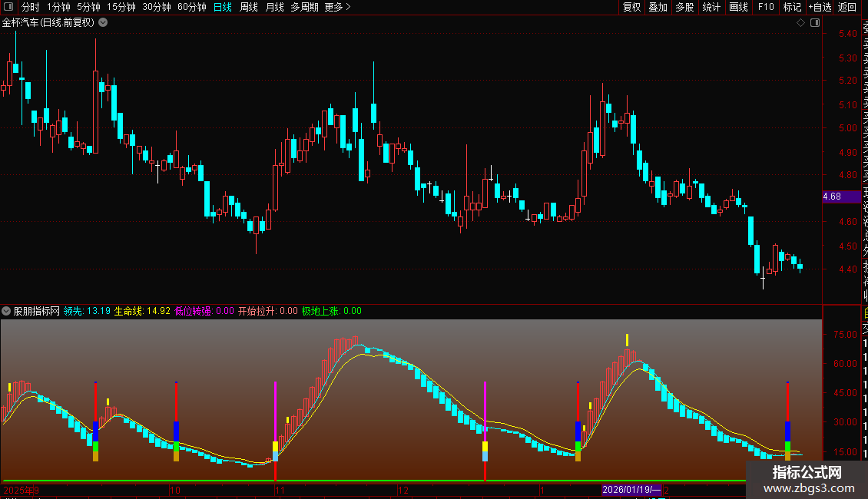Viewport: 868px width, 499px height.
Task: Click 返回 to go back
Action: [x=847, y=7]
